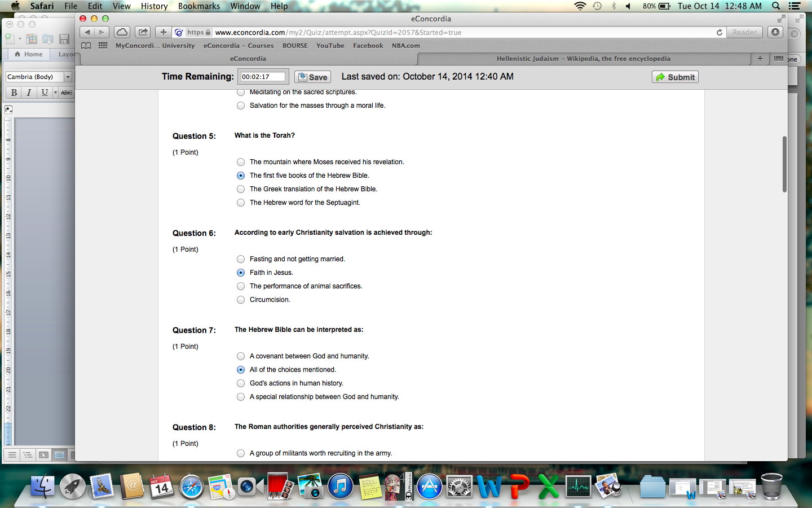Viewport: 812px width, 508px height.
Task: Select 'The Greek translation of the Hebrew Bible'
Action: pyautogui.click(x=241, y=189)
